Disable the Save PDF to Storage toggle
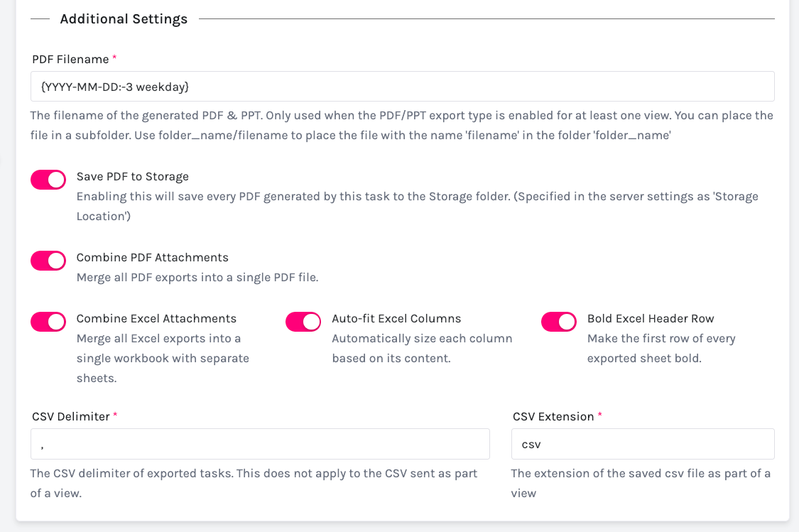Viewport: 799px width, 532px height. click(x=48, y=180)
